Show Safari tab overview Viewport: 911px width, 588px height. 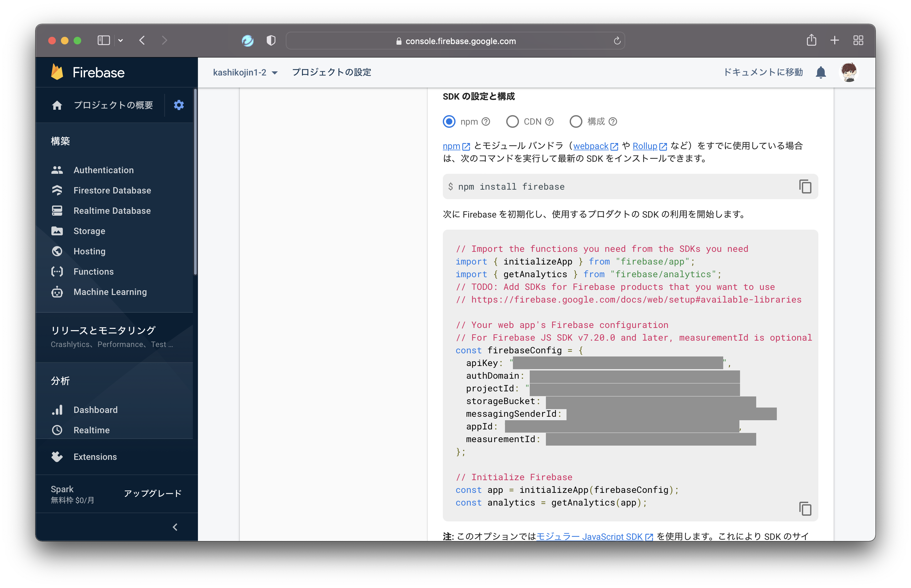858,41
